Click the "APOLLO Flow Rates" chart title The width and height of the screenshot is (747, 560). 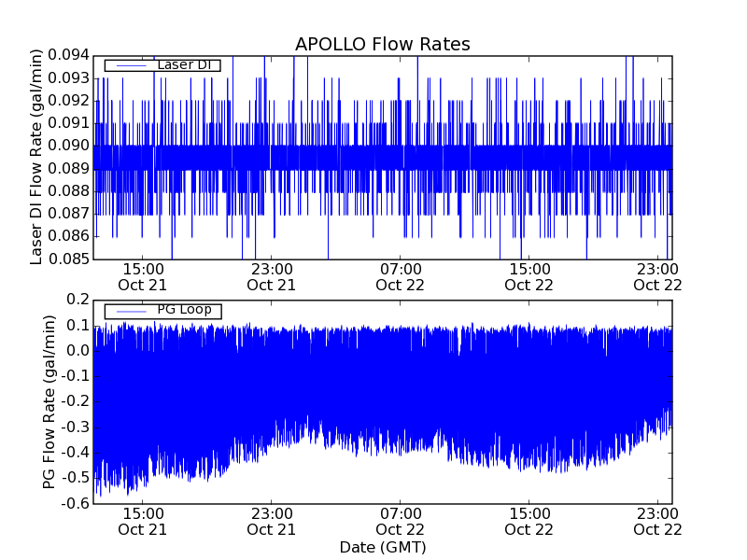click(382, 44)
